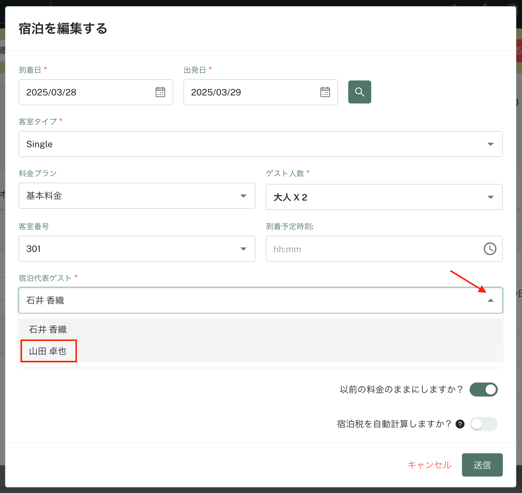Open the arrival date calendar picker
This screenshot has width=522, height=493.
pyautogui.click(x=160, y=92)
